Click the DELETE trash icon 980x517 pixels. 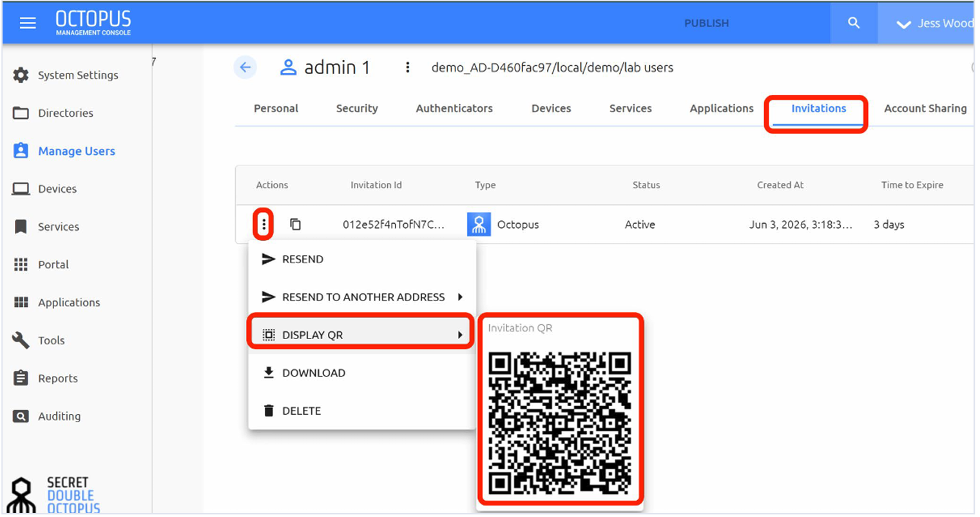pyautogui.click(x=269, y=411)
